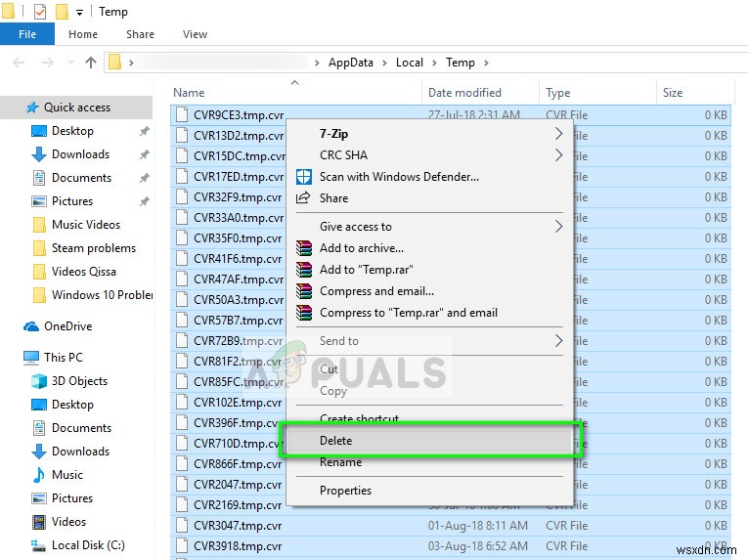Sort by the Size column header
This screenshot has height=560, width=748.
click(694, 93)
